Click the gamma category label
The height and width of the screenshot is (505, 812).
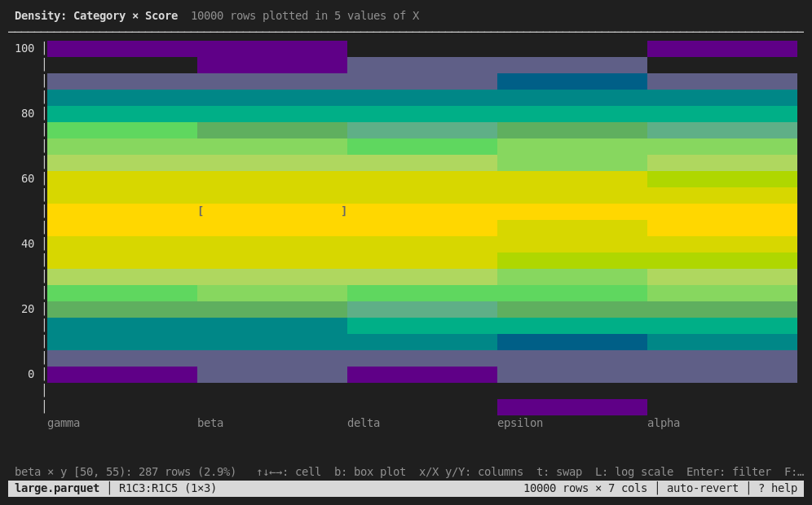64,424
